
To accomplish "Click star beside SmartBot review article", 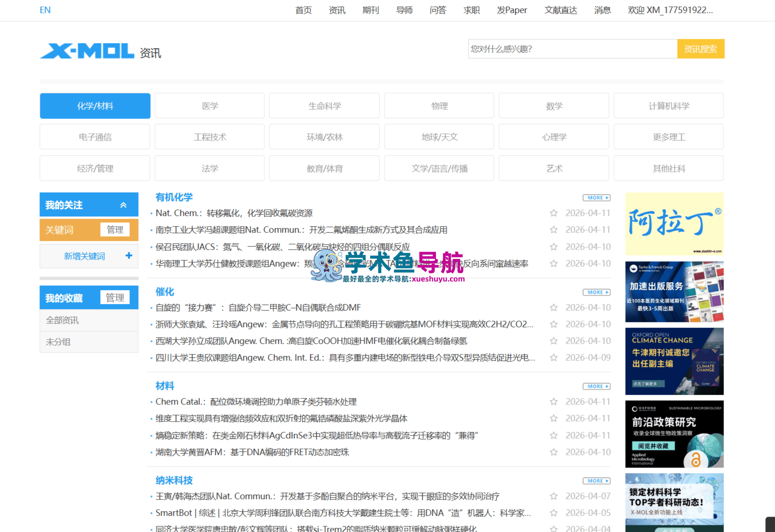I will (x=553, y=513).
